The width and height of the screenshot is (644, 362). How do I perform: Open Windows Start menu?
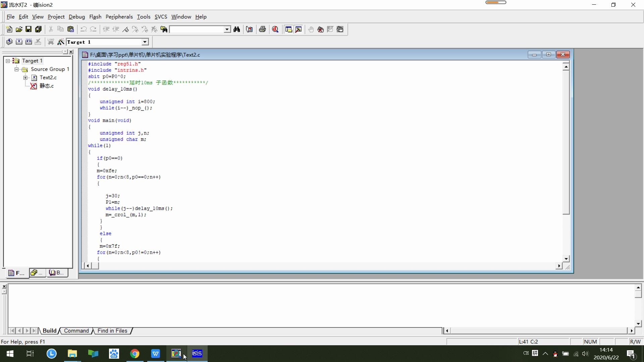tap(10, 354)
